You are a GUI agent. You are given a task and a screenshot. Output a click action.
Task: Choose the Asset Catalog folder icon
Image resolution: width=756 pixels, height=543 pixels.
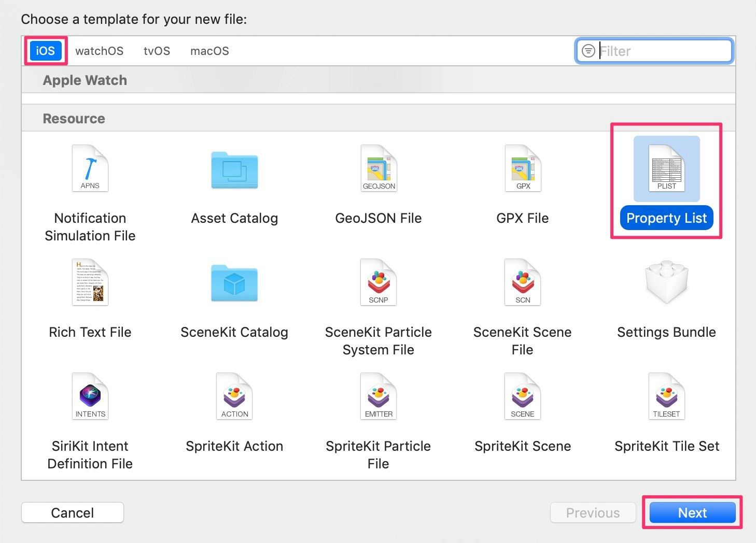pyautogui.click(x=234, y=170)
